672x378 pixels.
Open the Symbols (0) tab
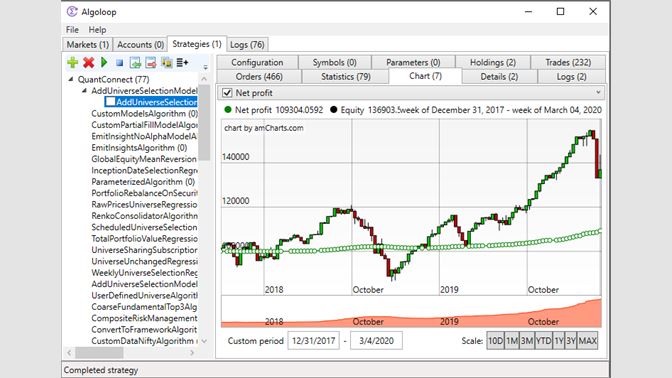[x=335, y=63]
